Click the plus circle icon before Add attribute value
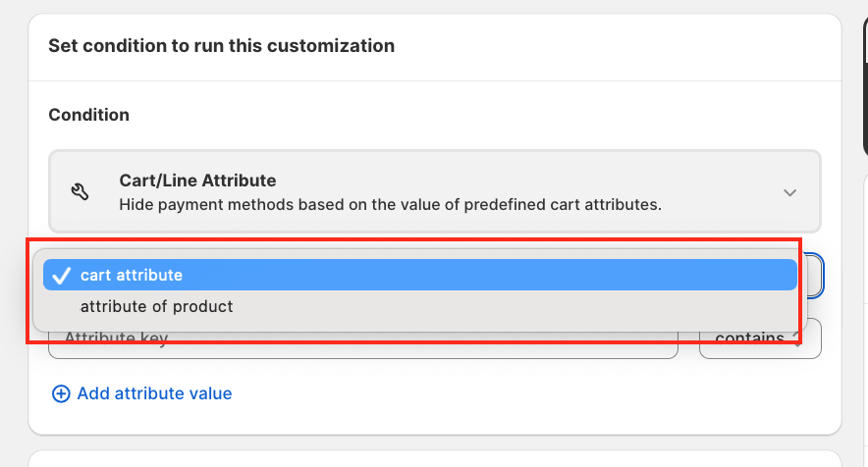The width and height of the screenshot is (868, 467). (61, 393)
